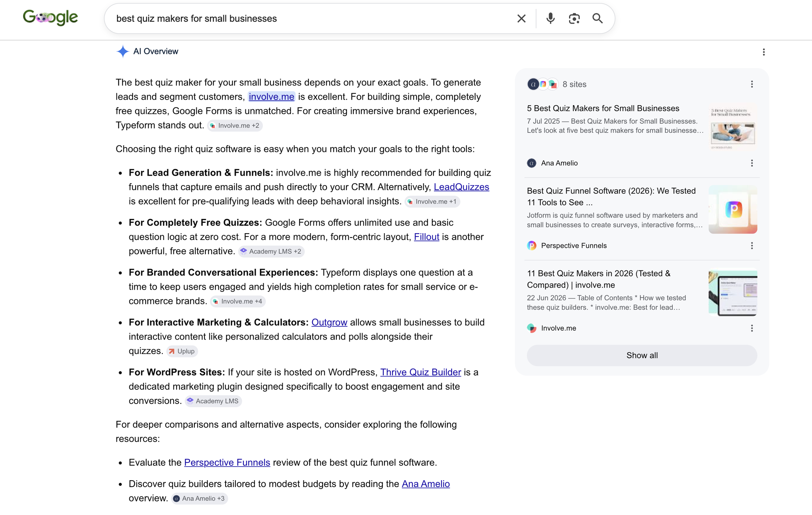Click the Ana Amelio source name
Image resolution: width=812 pixels, height=515 pixels.
coord(559,163)
